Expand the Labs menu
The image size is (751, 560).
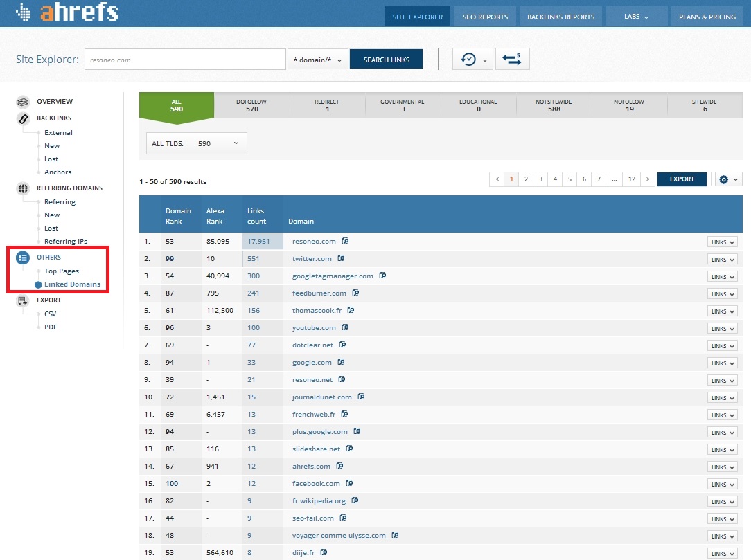[636, 17]
